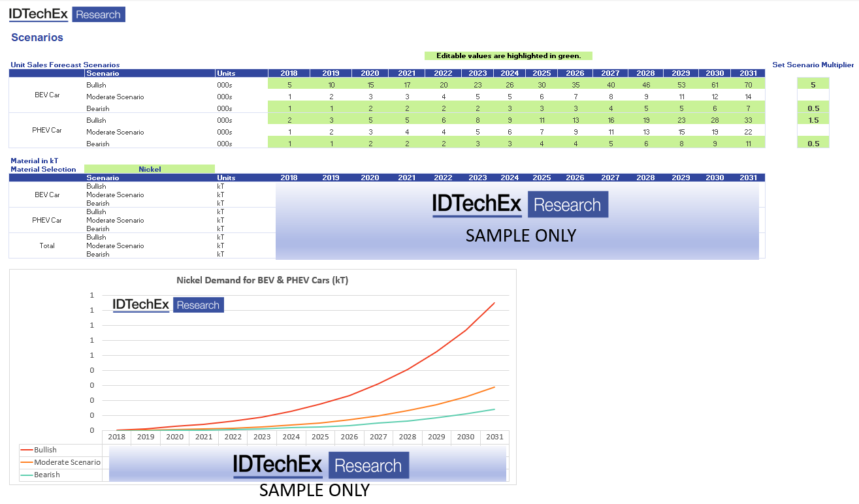Screen dimensions: 859x504
Task: Click the red Bullish legend marker
Action: [x=27, y=450]
